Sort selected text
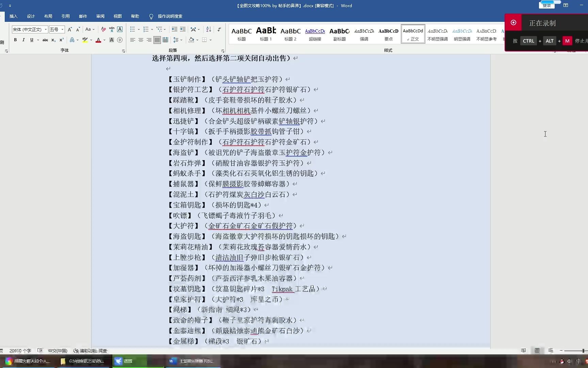Viewport: 588px width, 368px height. pos(209,29)
